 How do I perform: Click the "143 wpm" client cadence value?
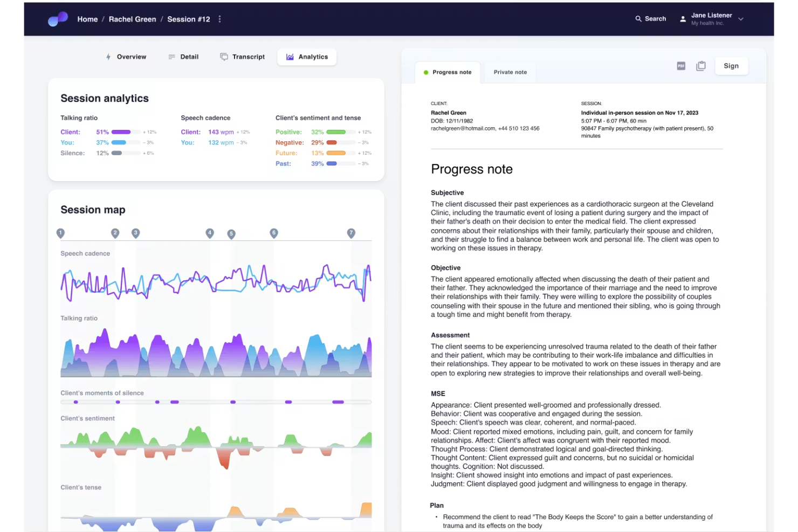click(221, 132)
